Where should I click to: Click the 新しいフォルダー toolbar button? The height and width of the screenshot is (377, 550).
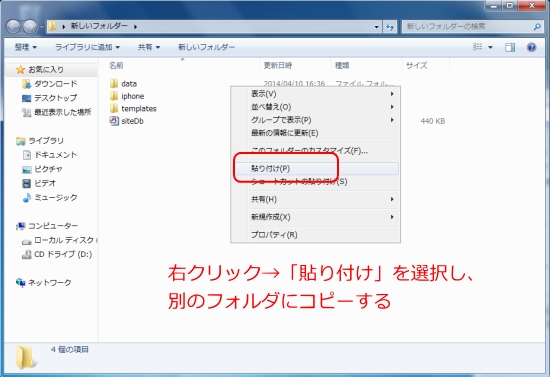[206, 47]
